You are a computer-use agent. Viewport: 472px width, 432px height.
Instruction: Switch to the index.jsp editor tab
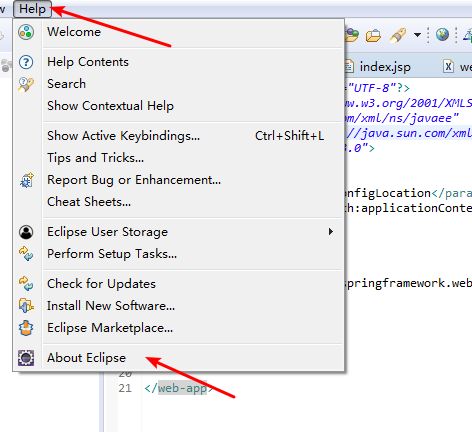click(385, 67)
